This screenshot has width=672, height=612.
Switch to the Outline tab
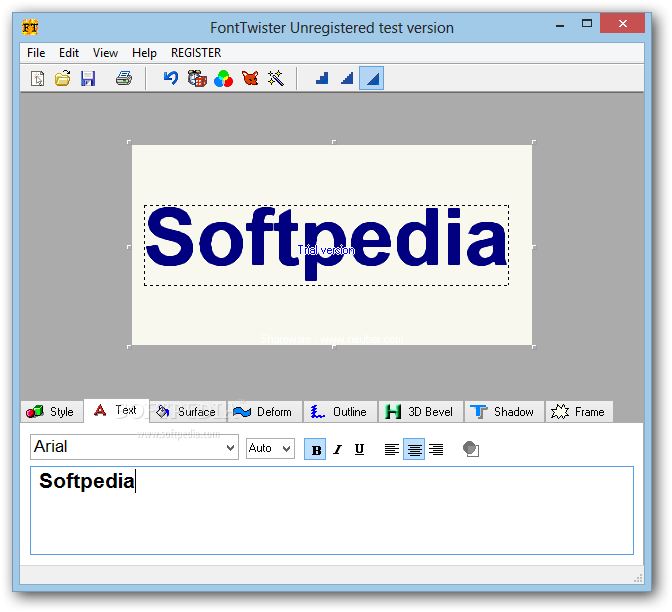(x=340, y=412)
